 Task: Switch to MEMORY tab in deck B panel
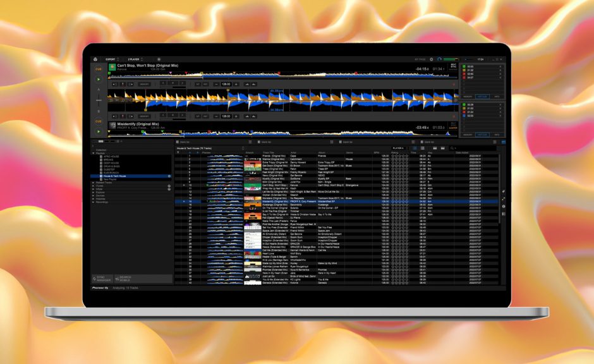coord(468,135)
